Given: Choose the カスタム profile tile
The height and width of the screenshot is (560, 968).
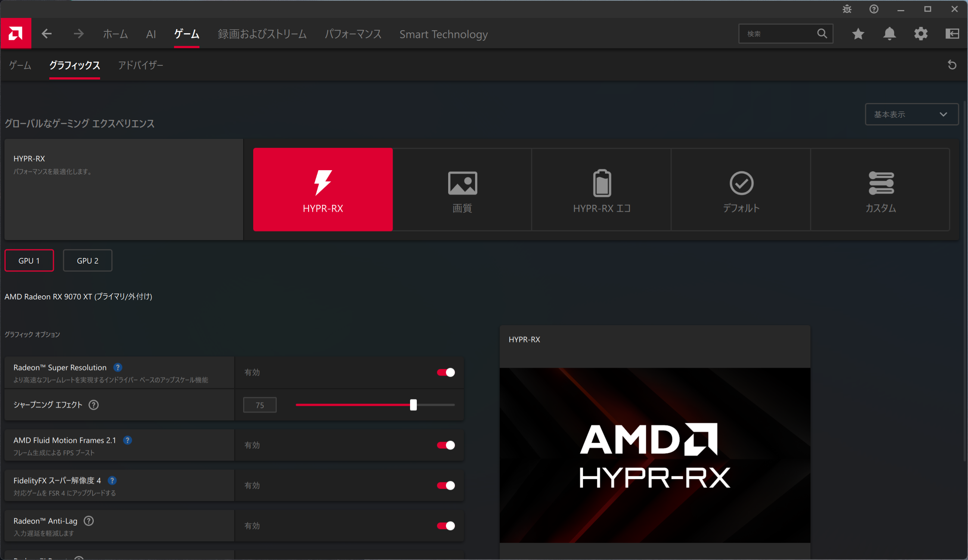Looking at the screenshot, I should [x=880, y=190].
